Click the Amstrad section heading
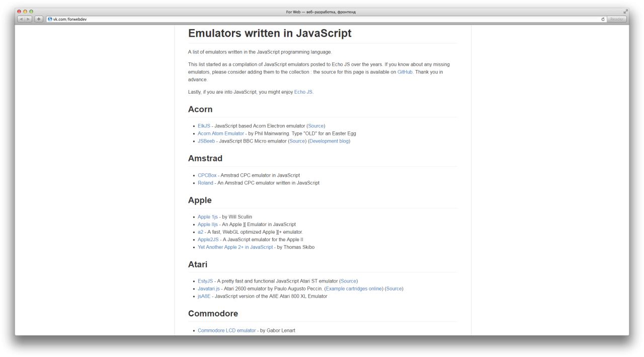Viewport: 644px width, 357px height. (205, 159)
